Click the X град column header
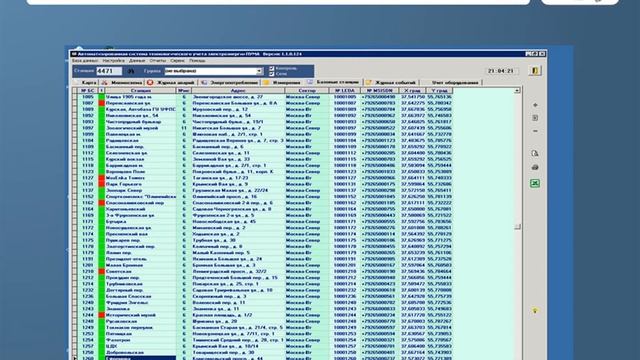640x360 pixels. click(x=412, y=91)
